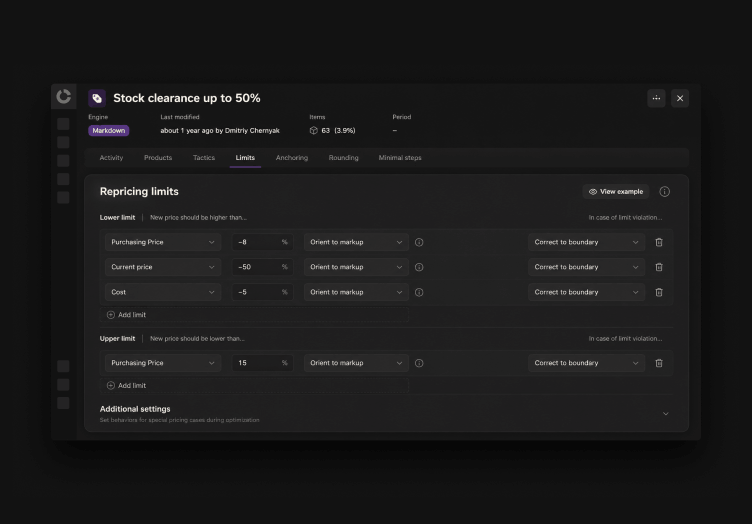The height and width of the screenshot is (524, 752).
Task: Click the -8 percent input field
Action: pos(262,243)
